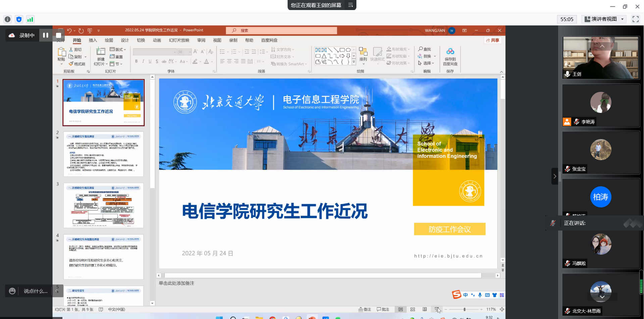This screenshot has height=319, width=644.
Task: Click the Copy (复制) button
Action: tap(76, 57)
